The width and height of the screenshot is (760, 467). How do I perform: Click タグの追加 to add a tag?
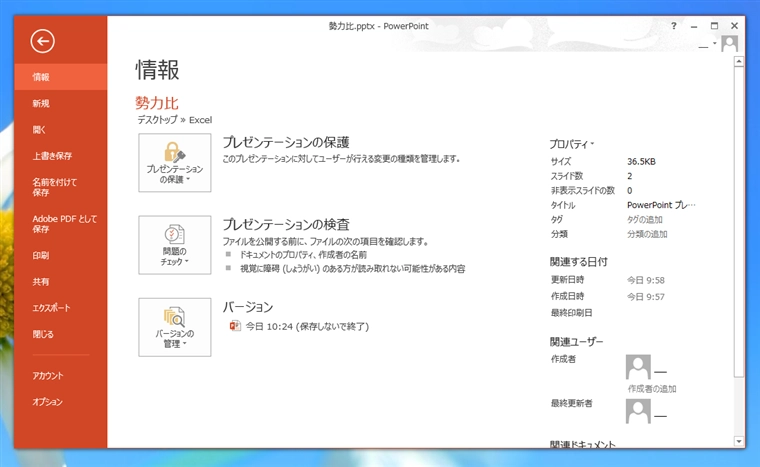(645, 219)
